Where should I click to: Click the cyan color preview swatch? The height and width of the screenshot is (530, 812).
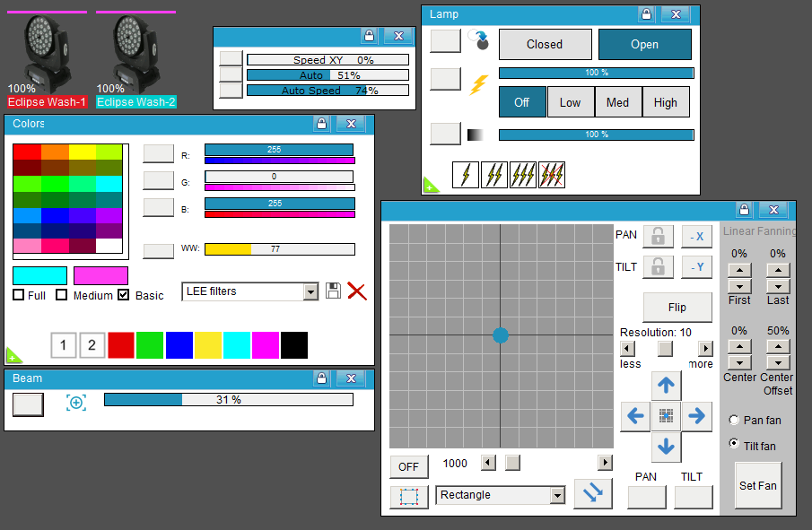coord(39,276)
